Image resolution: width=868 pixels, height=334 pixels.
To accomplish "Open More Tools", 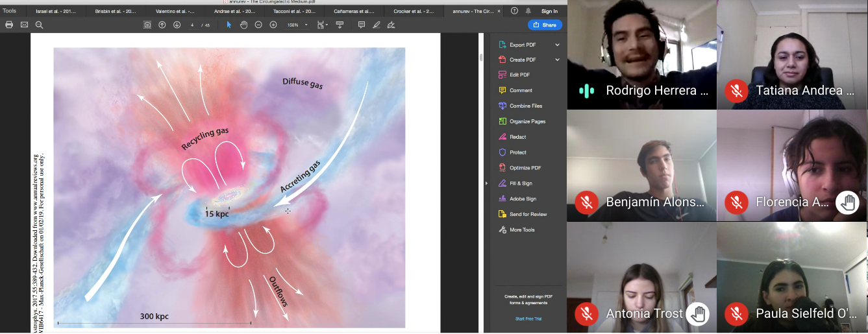I will [x=522, y=230].
